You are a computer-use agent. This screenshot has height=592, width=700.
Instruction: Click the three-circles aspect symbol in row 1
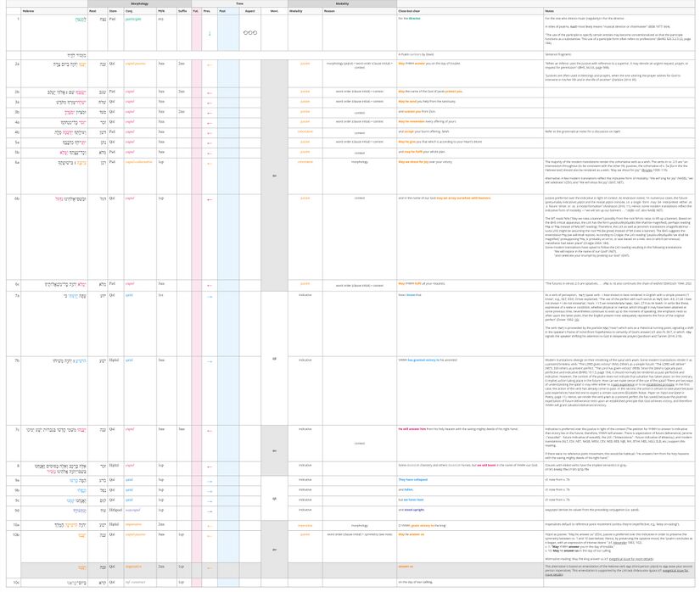coord(249,34)
